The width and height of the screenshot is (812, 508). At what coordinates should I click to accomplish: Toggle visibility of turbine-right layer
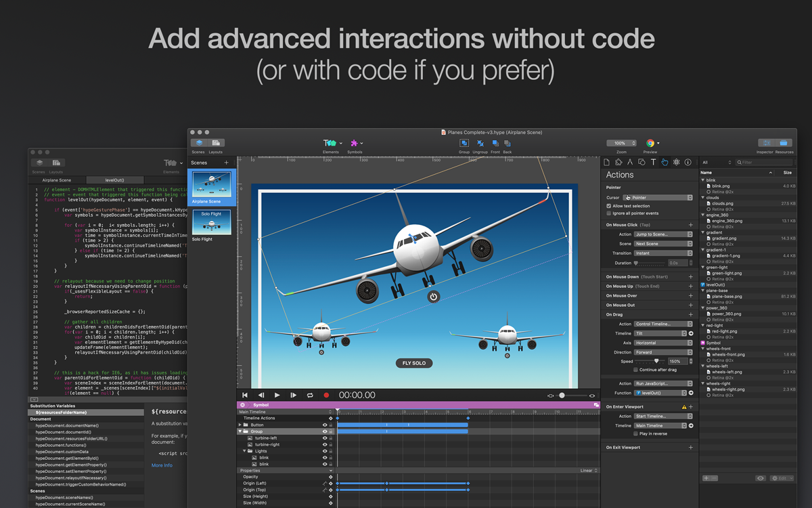click(x=325, y=444)
